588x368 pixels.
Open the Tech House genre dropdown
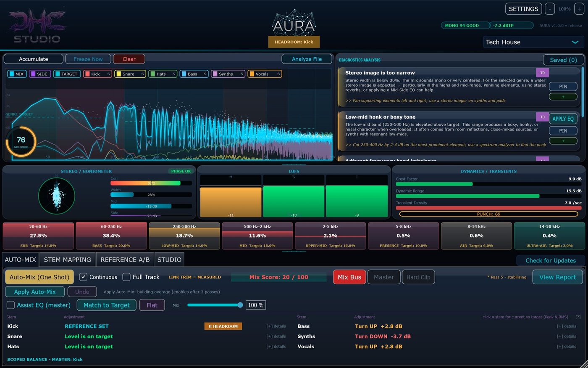533,42
